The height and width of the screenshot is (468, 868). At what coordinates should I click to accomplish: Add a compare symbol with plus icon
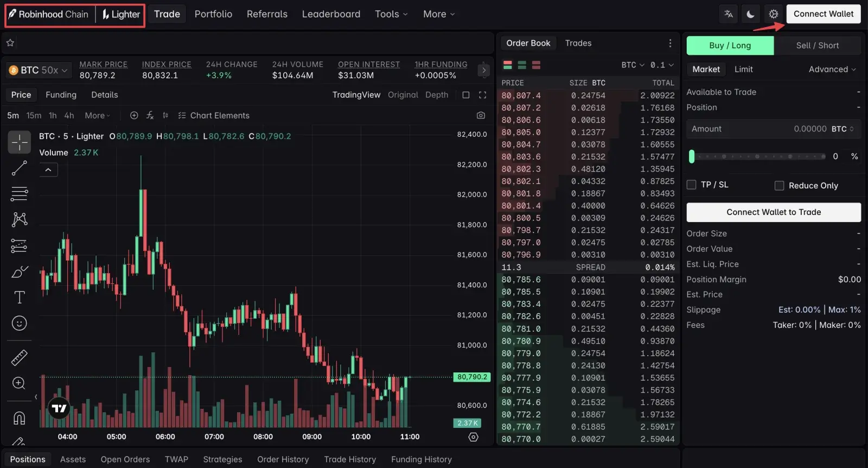(x=134, y=116)
